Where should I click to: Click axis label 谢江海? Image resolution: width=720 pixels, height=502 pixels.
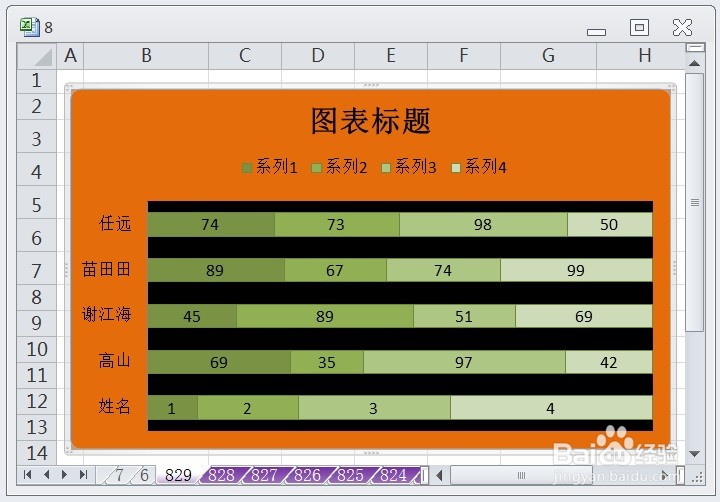[107, 315]
